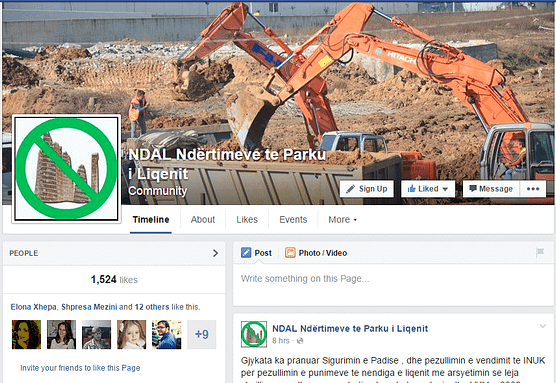Click the +9 more people thumbnail
Image resolution: width=556 pixels, height=383 pixels.
coord(201,334)
